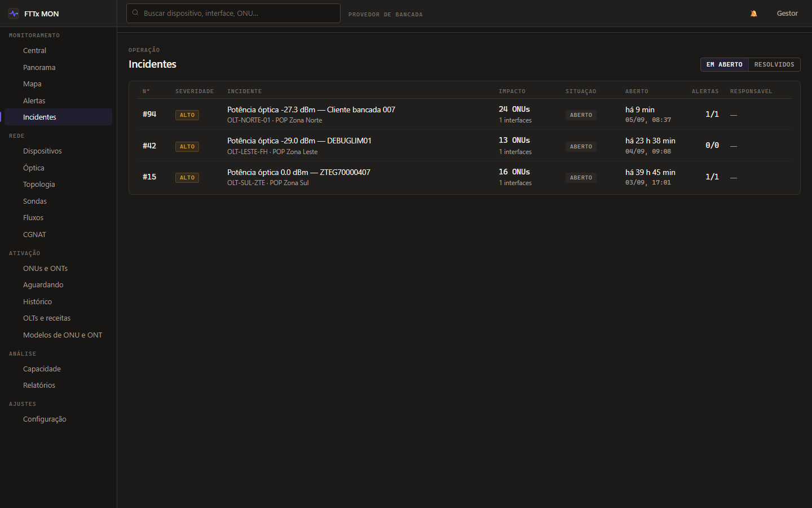Screen dimensions: 812x508
Task: Open the Relatórios page
Action: click(58, 386)
